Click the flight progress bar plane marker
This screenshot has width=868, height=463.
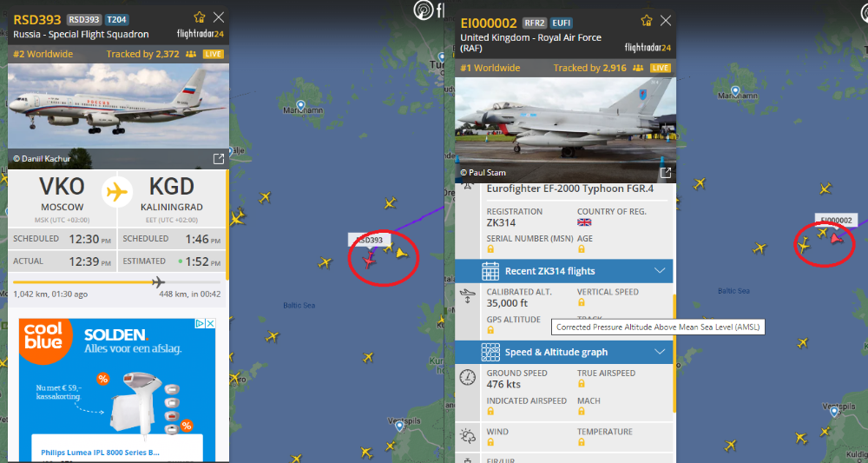[x=159, y=282]
